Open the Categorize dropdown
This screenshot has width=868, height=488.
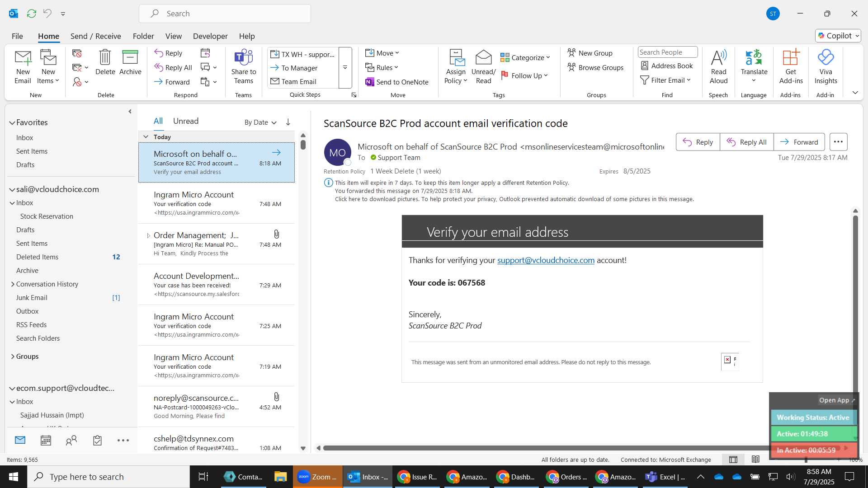[525, 57]
